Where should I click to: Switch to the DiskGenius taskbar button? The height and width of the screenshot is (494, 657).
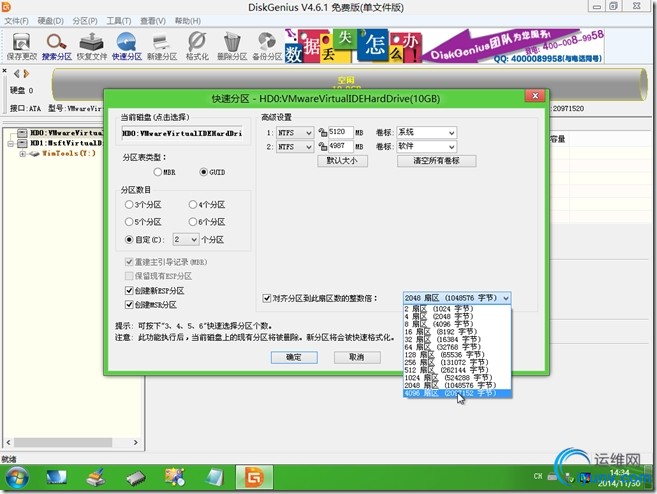pos(254,477)
